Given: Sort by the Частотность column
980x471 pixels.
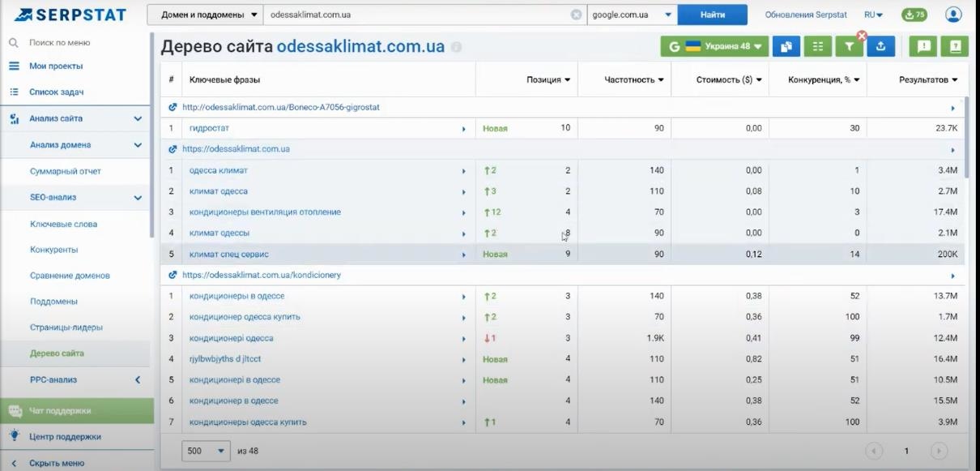Looking at the screenshot, I should click(x=634, y=80).
